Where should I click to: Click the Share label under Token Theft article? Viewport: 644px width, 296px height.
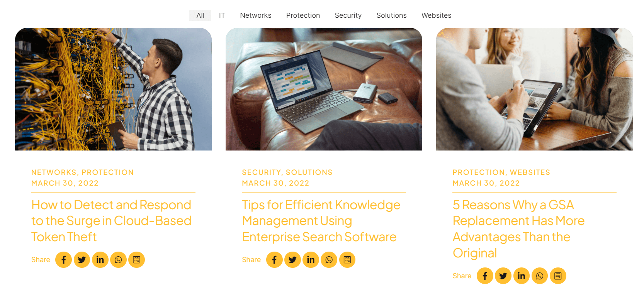pyautogui.click(x=41, y=260)
